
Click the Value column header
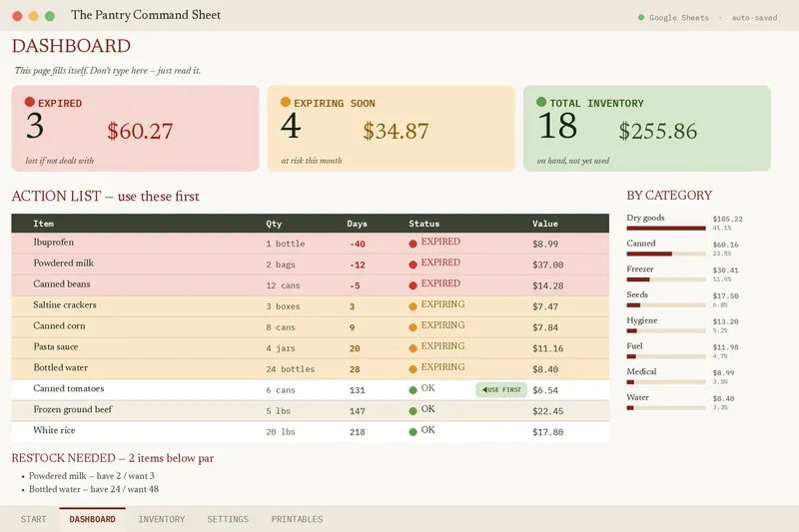(x=545, y=224)
